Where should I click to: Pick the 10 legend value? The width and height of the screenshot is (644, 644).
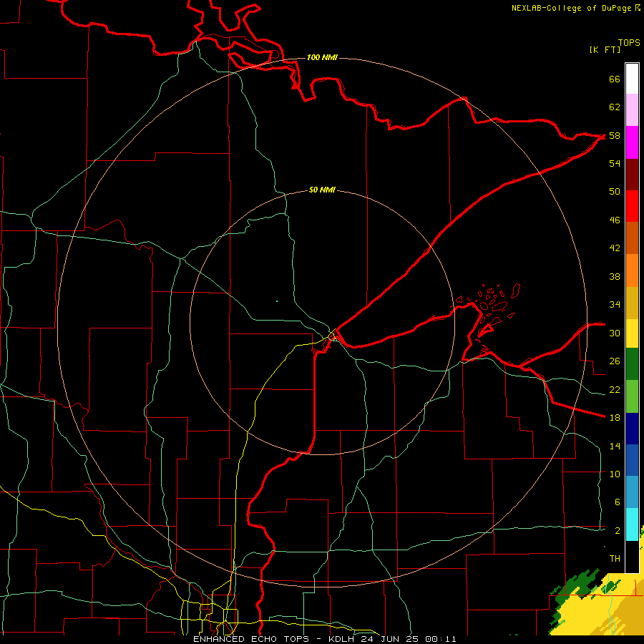pos(615,474)
